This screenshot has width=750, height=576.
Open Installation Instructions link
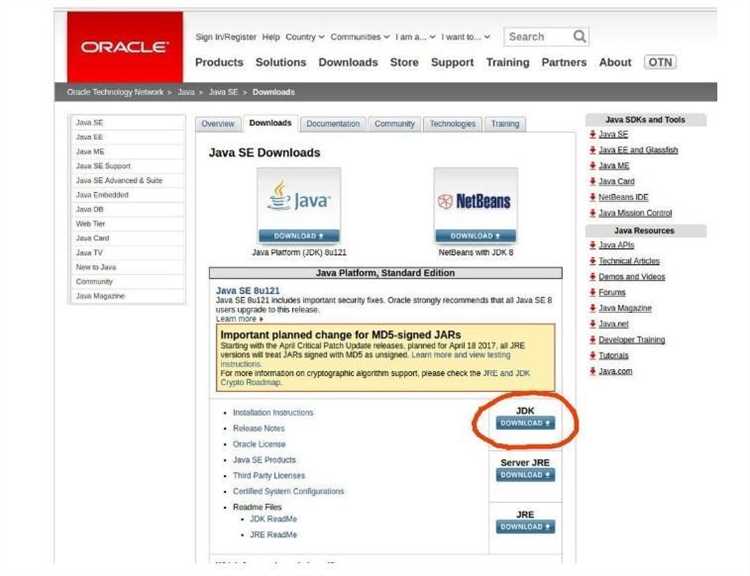(x=273, y=412)
